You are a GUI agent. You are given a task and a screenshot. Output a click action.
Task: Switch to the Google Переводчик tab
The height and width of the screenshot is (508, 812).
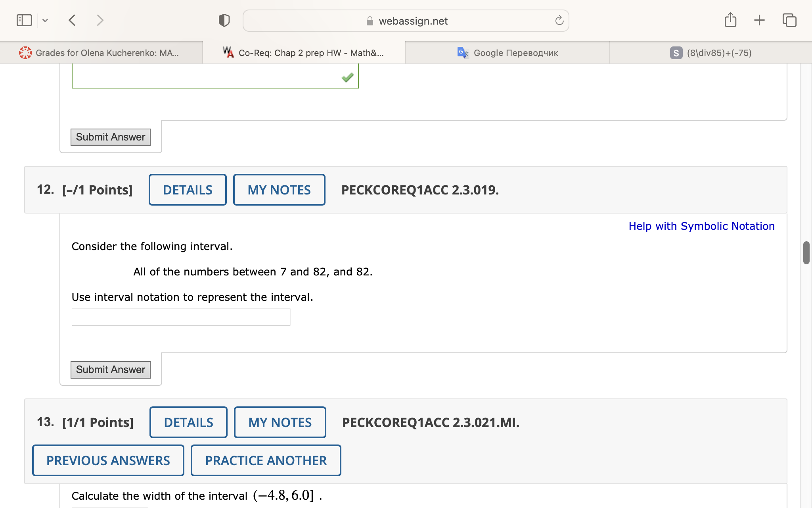(x=507, y=53)
